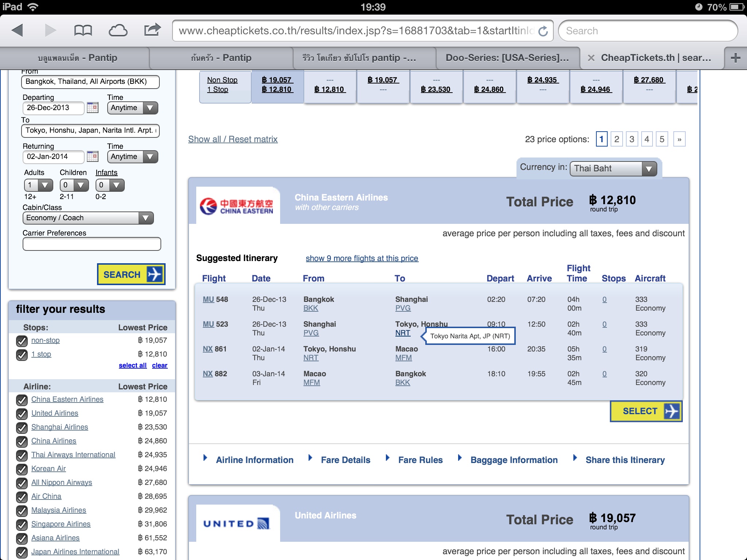
Task: Switch to the ก้นครัว - Pantip tab
Action: tap(221, 58)
